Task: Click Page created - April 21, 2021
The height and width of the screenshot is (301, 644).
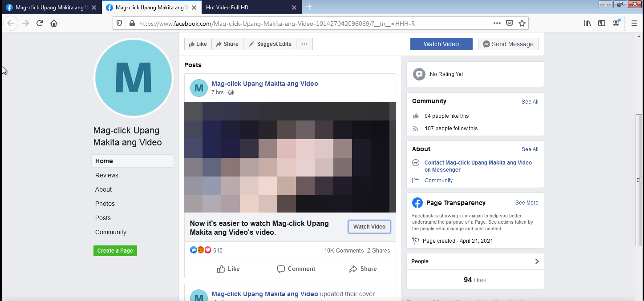Action: click(x=458, y=241)
